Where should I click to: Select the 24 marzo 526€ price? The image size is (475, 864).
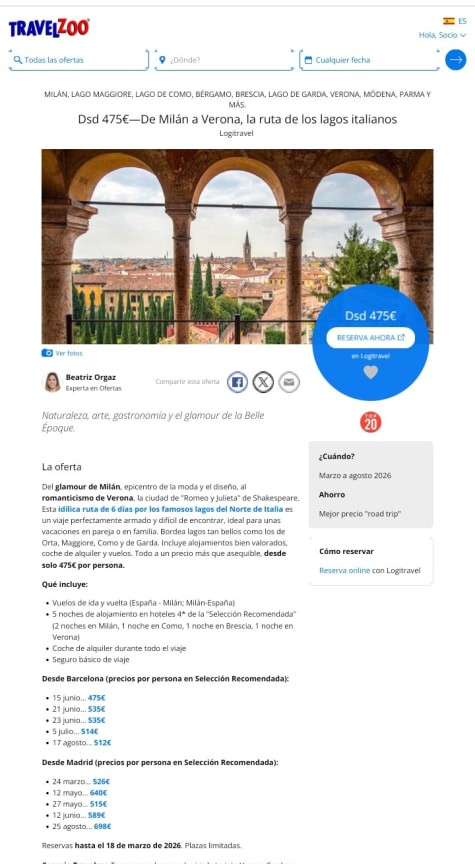coord(101,781)
